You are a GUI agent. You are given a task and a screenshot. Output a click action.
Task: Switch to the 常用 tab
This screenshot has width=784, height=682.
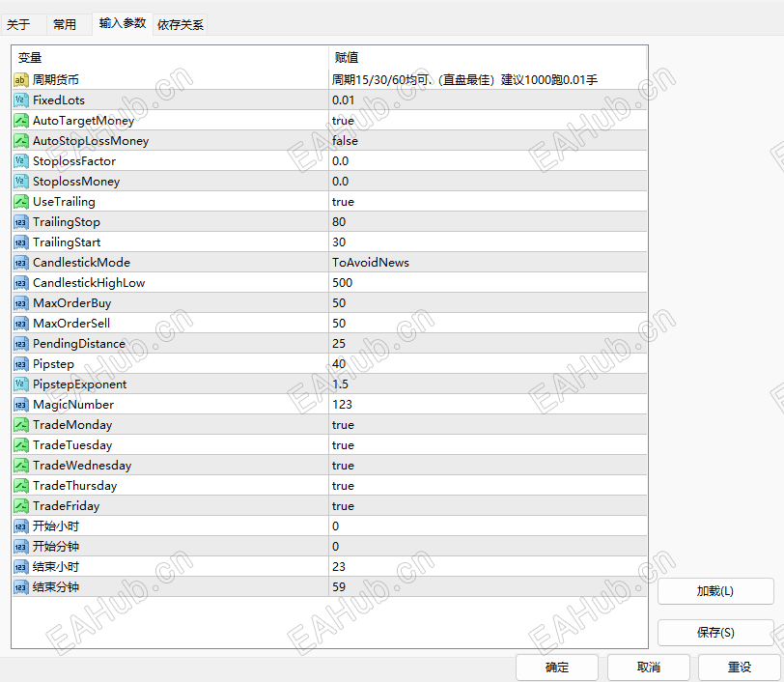pyautogui.click(x=66, y=24)
